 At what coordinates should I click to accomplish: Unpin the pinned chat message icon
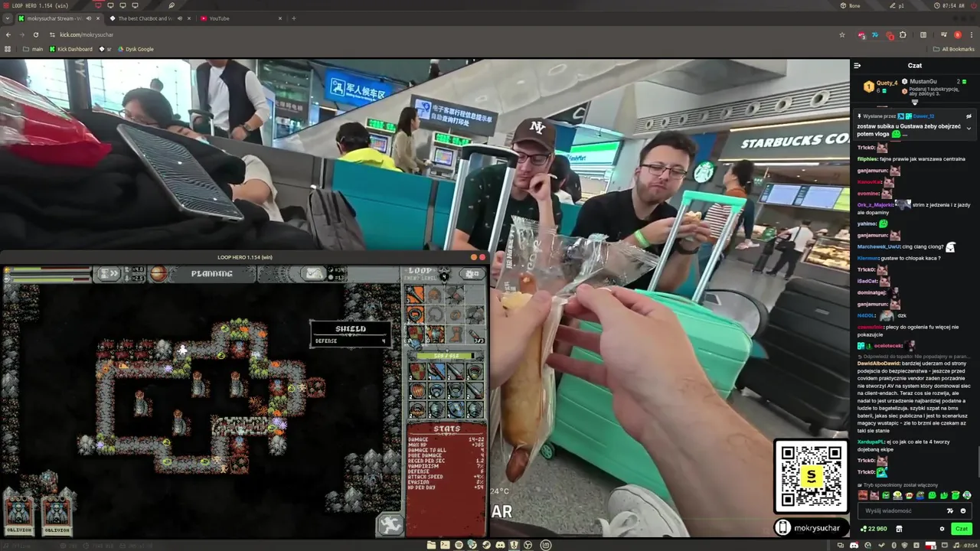click(x=969, y=116)
